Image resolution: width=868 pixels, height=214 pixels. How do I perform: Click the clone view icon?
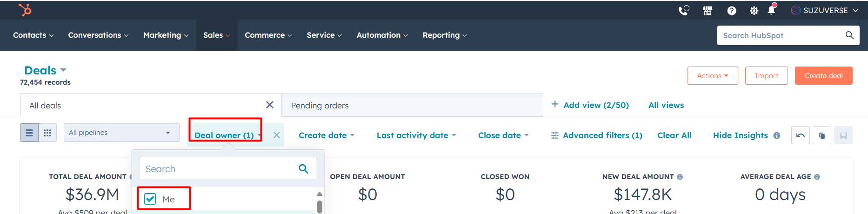[x=822, y=135]
